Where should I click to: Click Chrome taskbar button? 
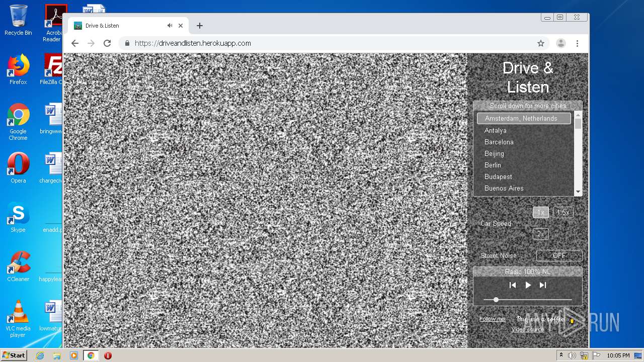pos(91,355)
